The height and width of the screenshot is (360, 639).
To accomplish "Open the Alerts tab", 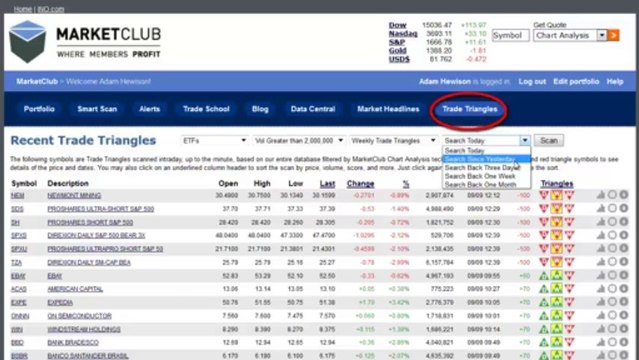I will tap(149, 109).
